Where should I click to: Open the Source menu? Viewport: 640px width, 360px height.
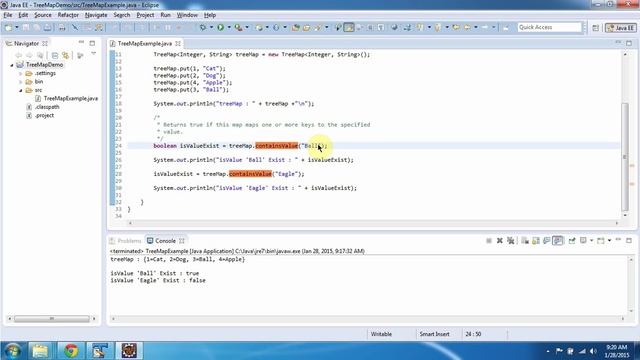43,15
